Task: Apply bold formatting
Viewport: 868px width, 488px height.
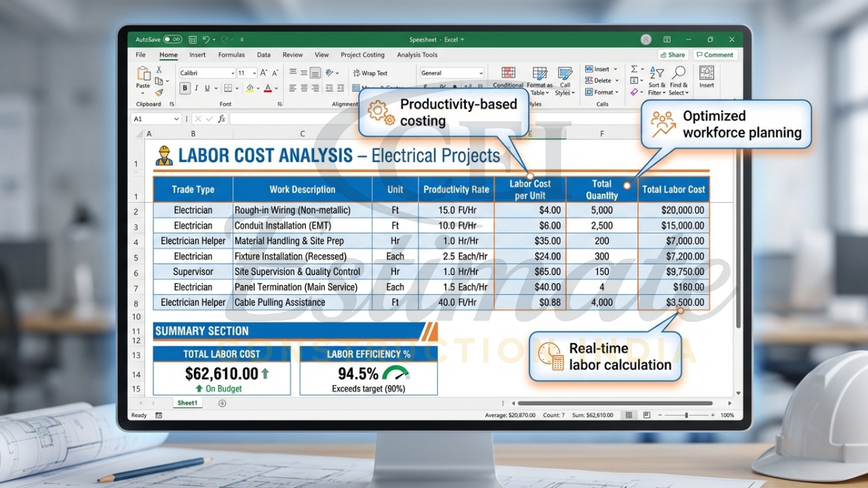Action: 184,88
